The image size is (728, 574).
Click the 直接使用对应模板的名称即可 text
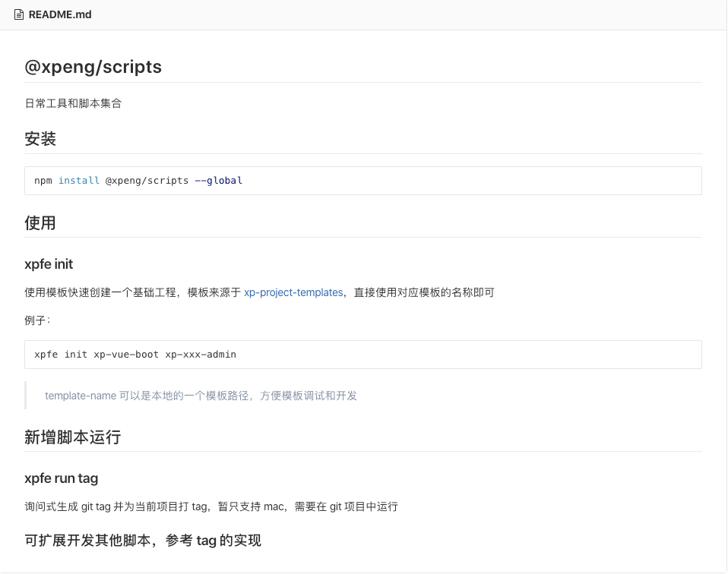[424, 292]
